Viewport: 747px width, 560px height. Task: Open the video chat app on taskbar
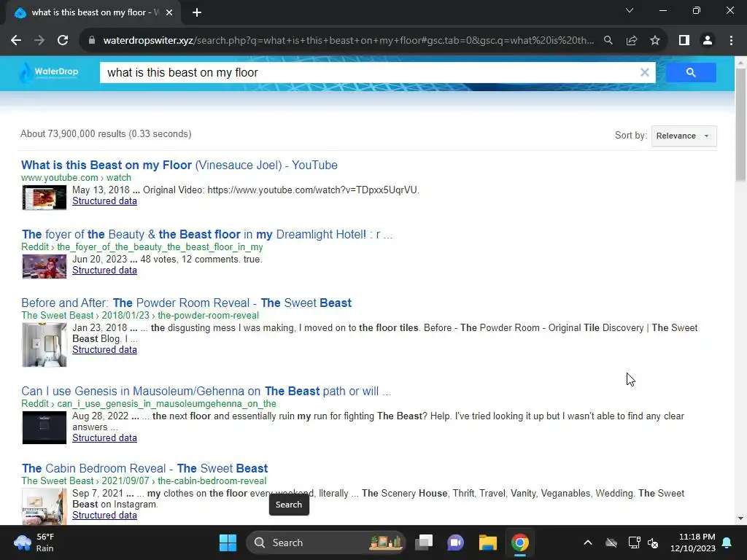[x=455, y=542]
